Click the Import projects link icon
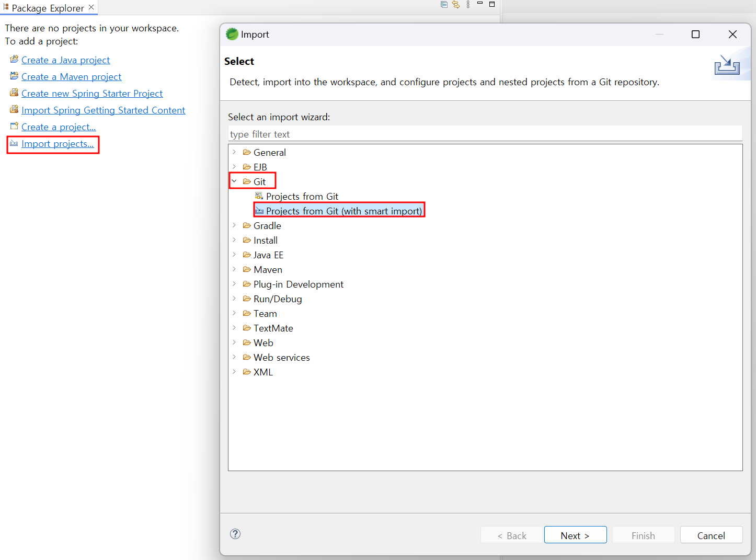 click(14, 143)
